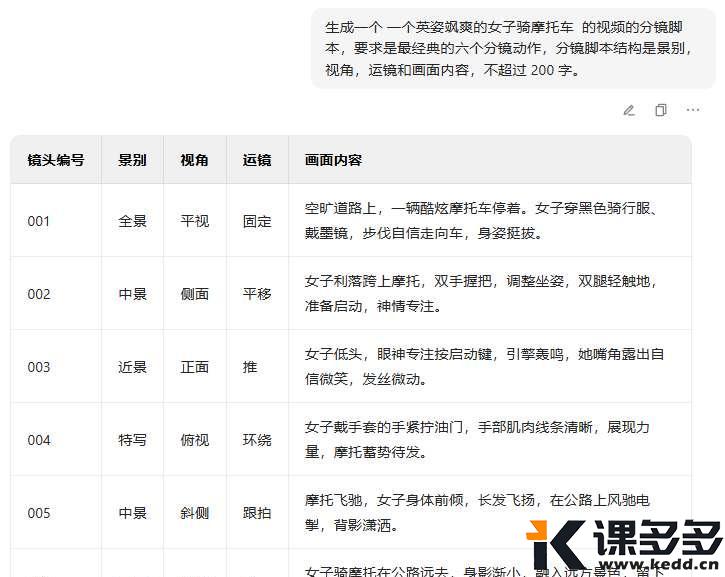
Task: Click the 景别 column header
Action: (132, 160)
